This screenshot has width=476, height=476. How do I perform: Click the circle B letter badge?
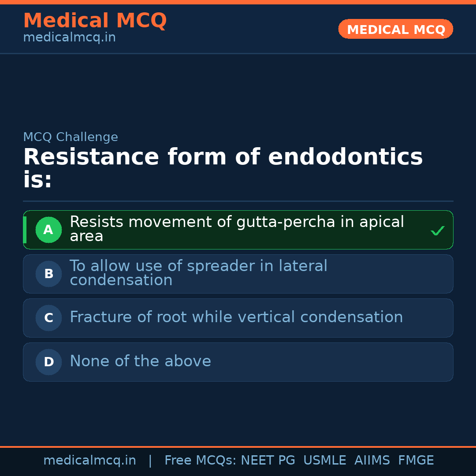pos(48,274)
